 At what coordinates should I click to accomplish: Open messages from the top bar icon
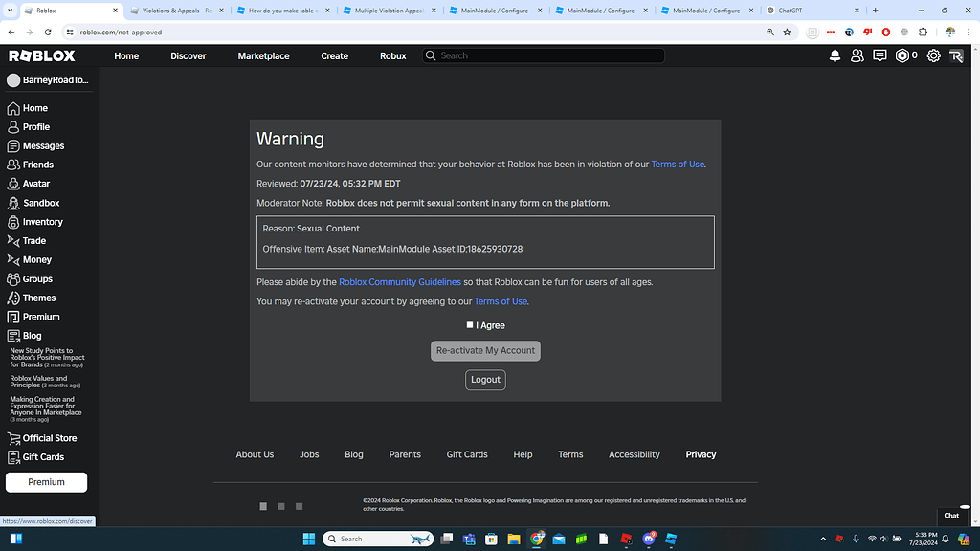[x=879, y=55]
